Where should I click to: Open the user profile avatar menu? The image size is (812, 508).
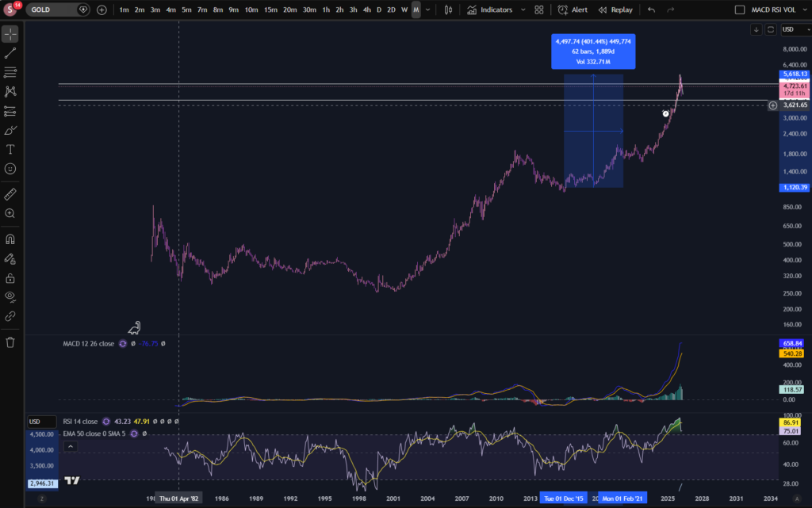pos(10,10)
